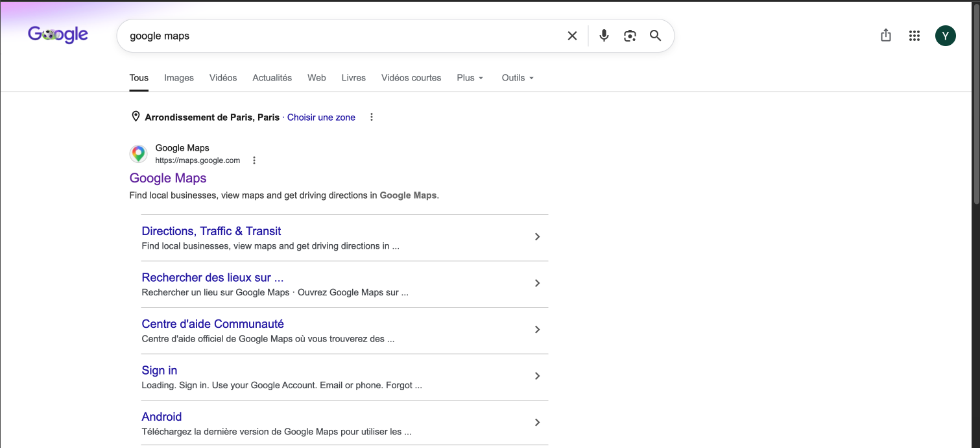Switch to the Web tab
This screenshot has height=448, width=980.
click(x=317, y=78)
